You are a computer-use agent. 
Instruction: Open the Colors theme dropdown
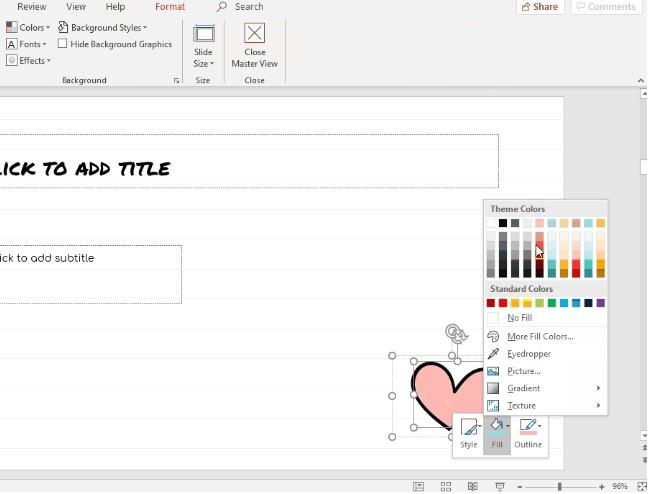28,27
